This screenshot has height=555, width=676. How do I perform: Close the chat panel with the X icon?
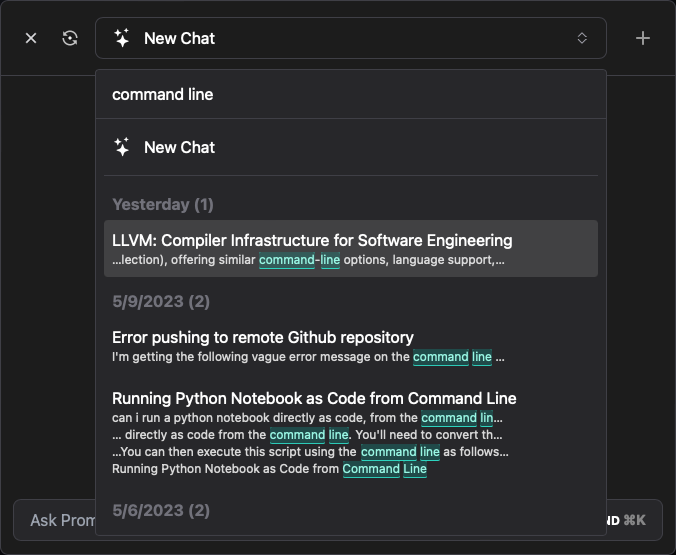click(x=31, y=38)
